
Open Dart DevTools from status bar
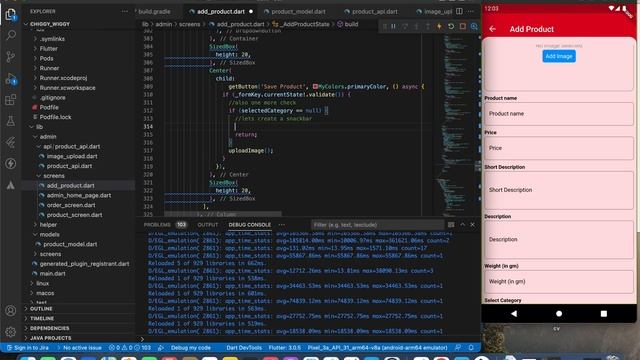coord(244,348)
